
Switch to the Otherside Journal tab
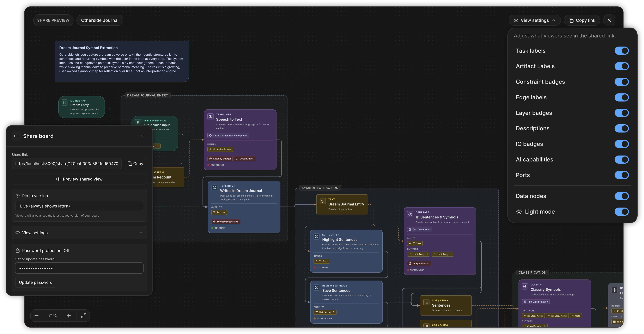coord(99,20)
